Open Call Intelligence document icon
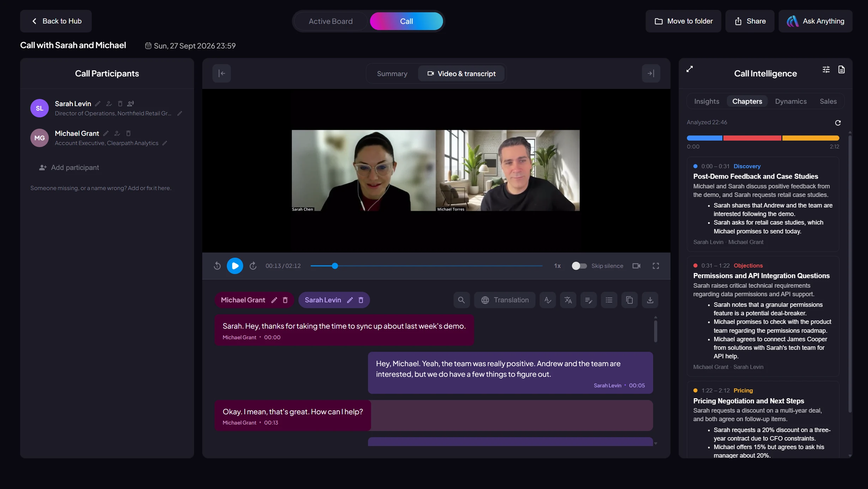Screen dimensions: 868x489 point(842,70)
